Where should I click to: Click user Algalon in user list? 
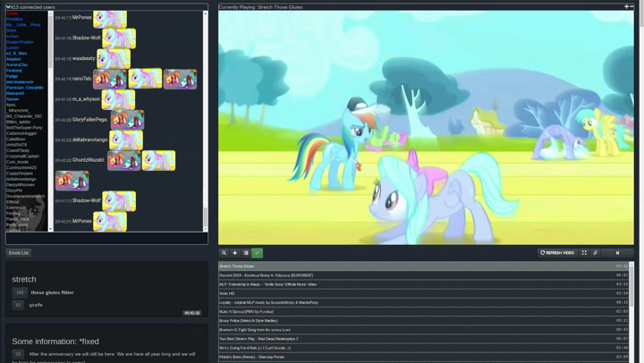[13, 59]
